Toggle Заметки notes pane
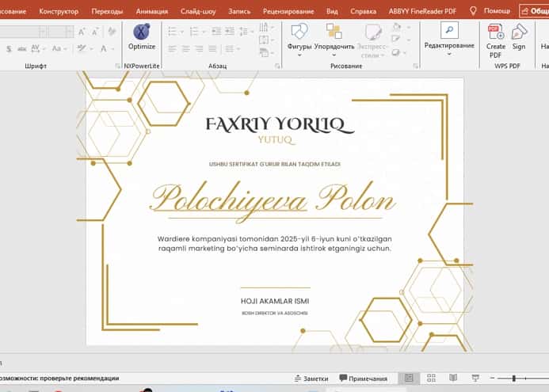This screenshot has height=392, width=549. tap(311, 379)
